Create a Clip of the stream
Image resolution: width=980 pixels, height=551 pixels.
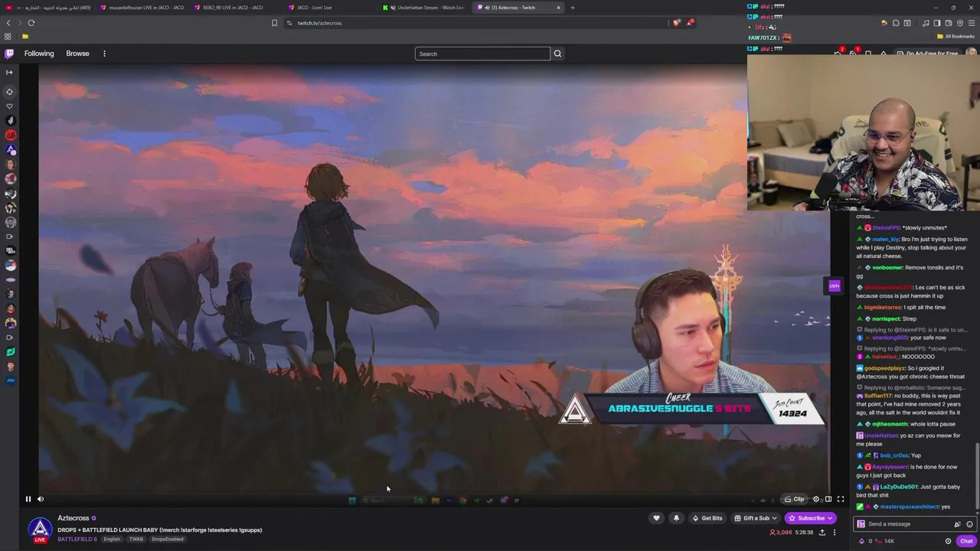795,499
